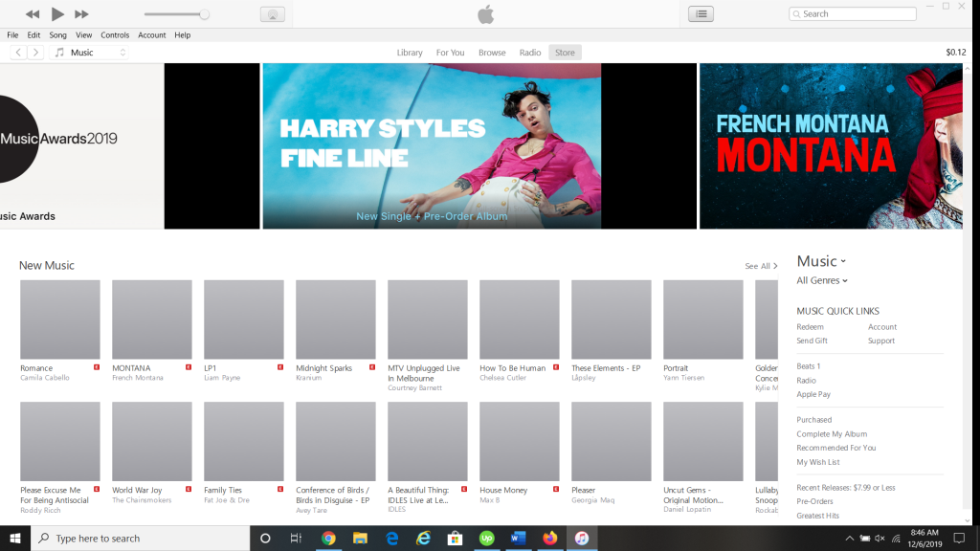Open the AirPlay output icon
The width and height of the screenshot is (980, 551).
pyautogui.click(x=273, y=14)
